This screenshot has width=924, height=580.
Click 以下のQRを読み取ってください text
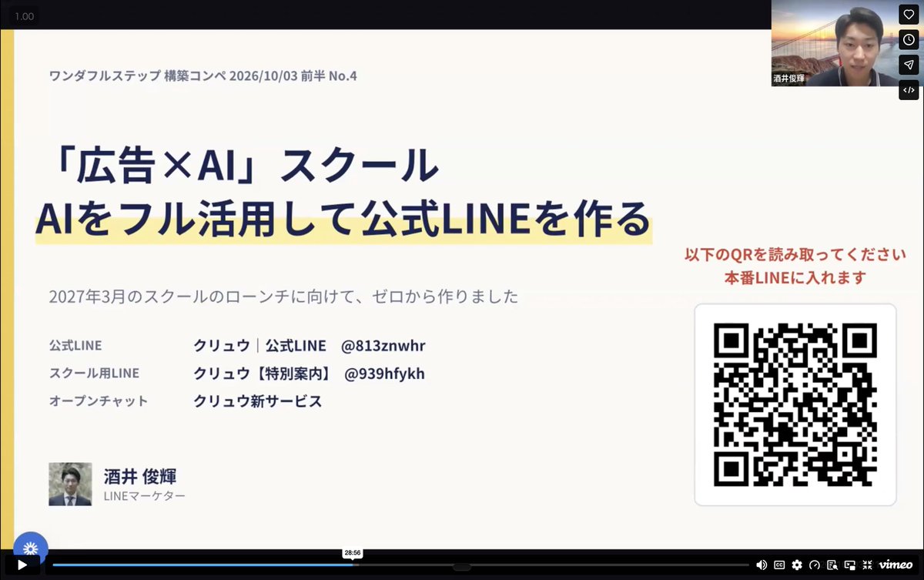point(795,255)
